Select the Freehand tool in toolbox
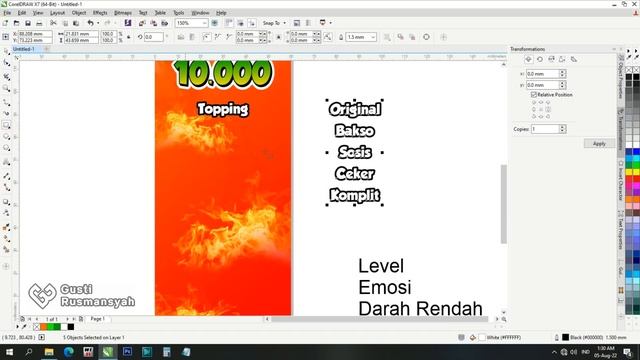 click(x=6, y=102)
